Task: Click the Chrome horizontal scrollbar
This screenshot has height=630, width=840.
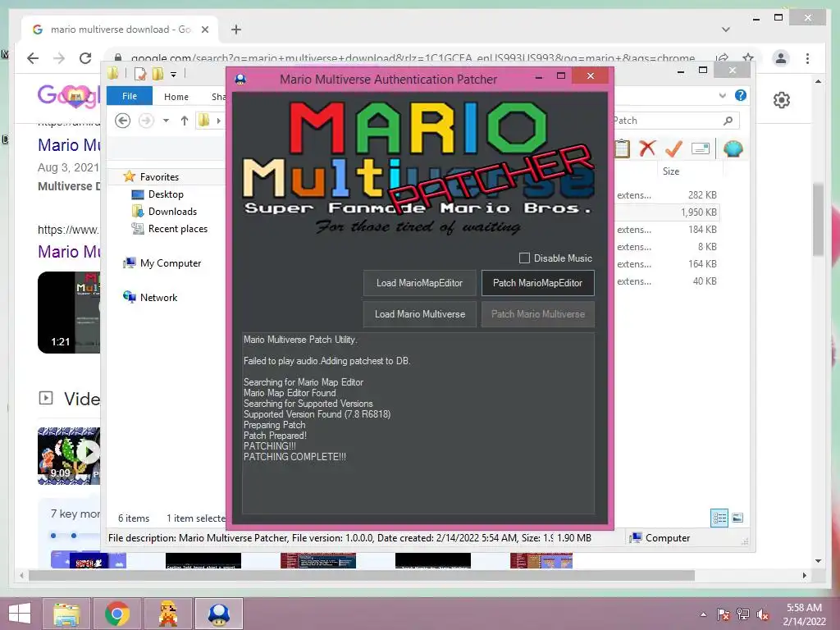Action: tap(362, 575)
